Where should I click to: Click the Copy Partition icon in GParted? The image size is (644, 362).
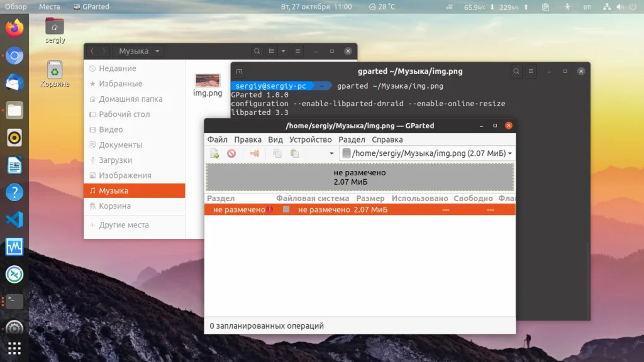coord(278,153)
